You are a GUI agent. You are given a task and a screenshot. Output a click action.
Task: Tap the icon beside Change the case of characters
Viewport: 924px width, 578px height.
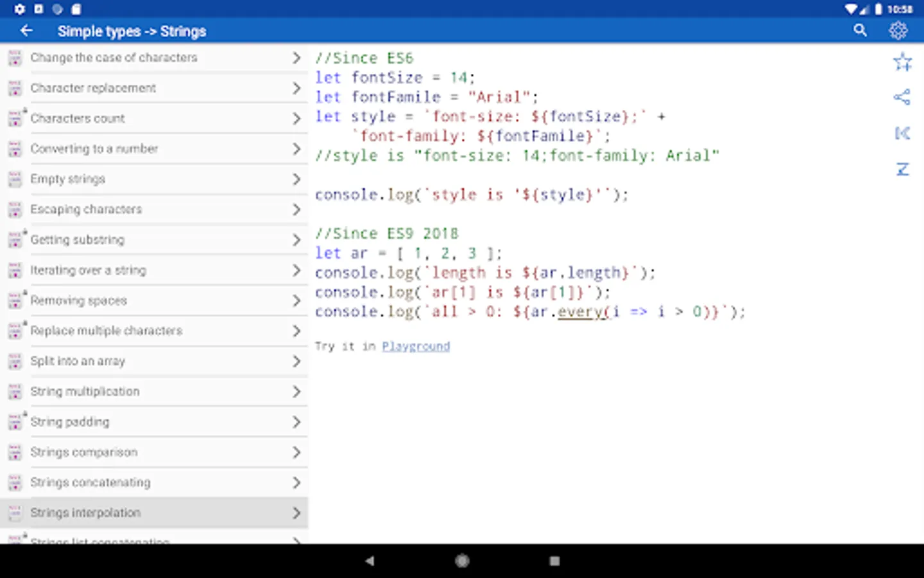[x=15, y=58]
